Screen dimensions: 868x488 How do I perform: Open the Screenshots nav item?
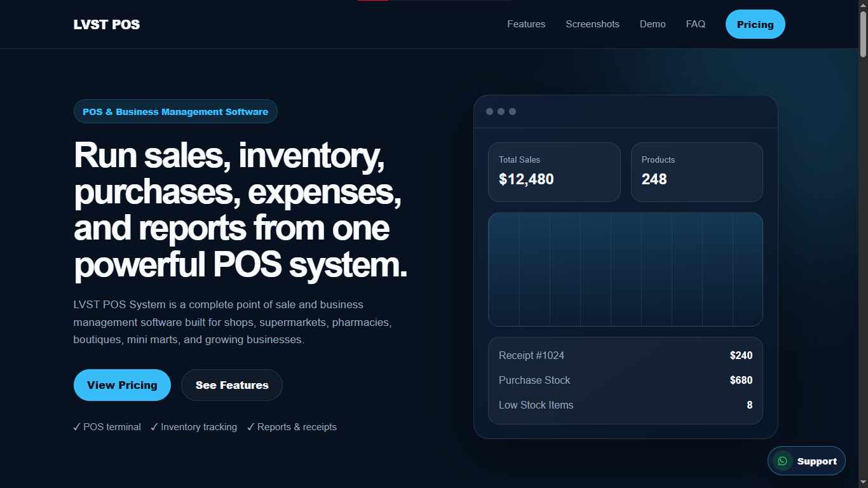[x=592, y=24]
